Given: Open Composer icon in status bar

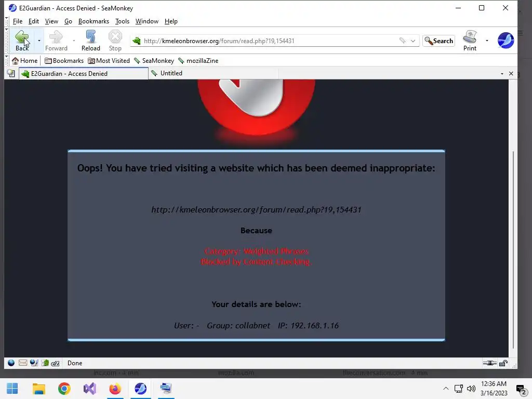Looking at the screenshot, I should pyautogui.click(x=34, y=363).
